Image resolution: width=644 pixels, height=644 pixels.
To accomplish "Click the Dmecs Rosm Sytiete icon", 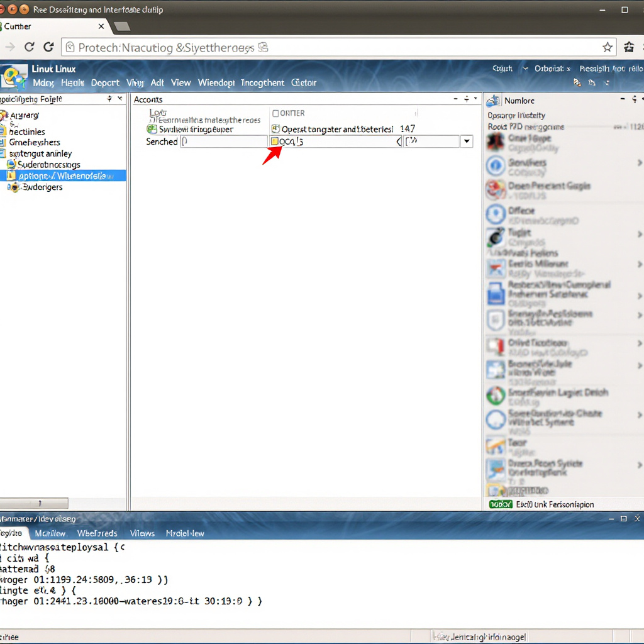I will coord(496,469).
